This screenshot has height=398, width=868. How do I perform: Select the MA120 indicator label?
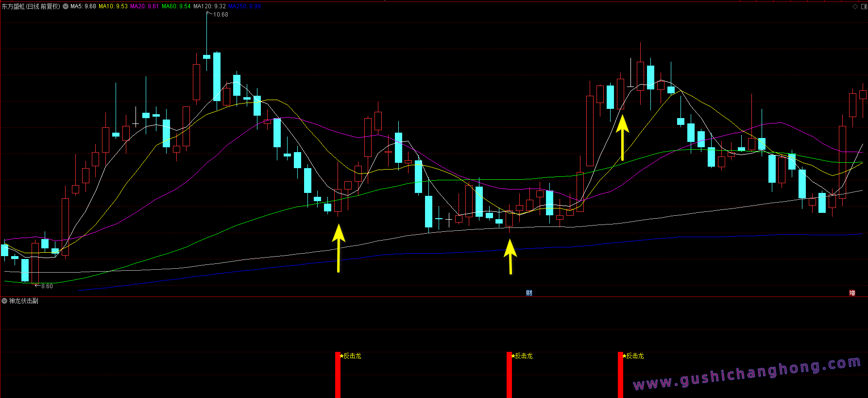209,7
